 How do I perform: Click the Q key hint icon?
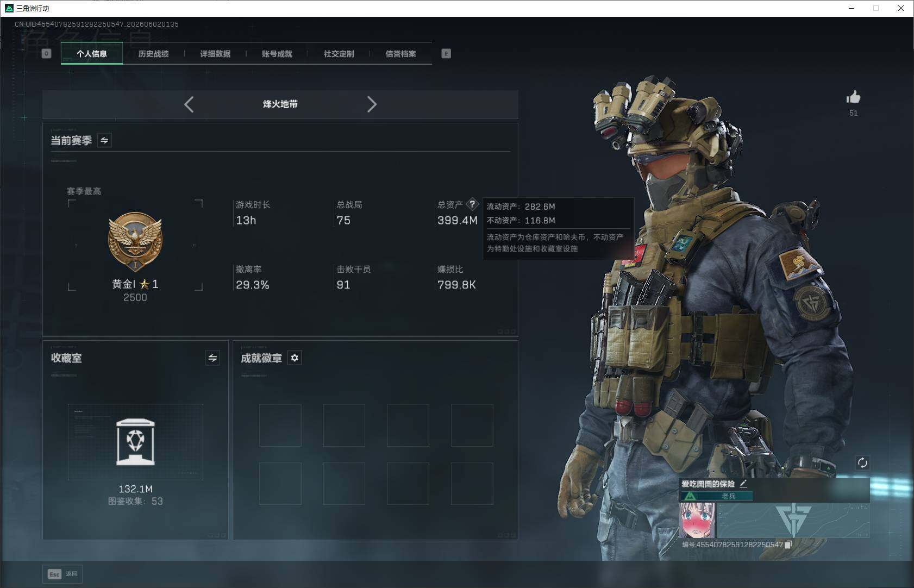pos(47,53)
